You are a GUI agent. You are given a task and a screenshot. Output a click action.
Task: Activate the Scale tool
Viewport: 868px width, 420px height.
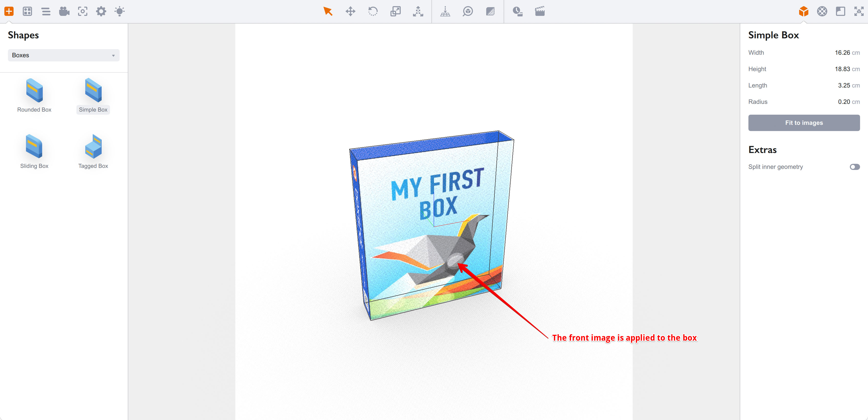coord(396,11)
